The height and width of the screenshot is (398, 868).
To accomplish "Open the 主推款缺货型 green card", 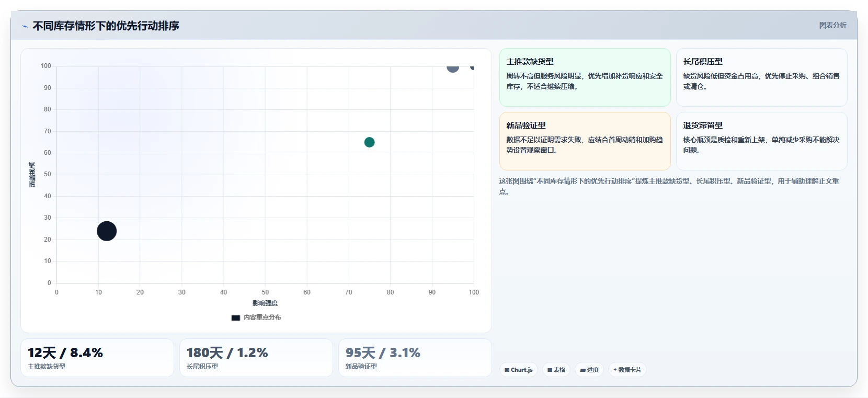I will tap(585, 77).
